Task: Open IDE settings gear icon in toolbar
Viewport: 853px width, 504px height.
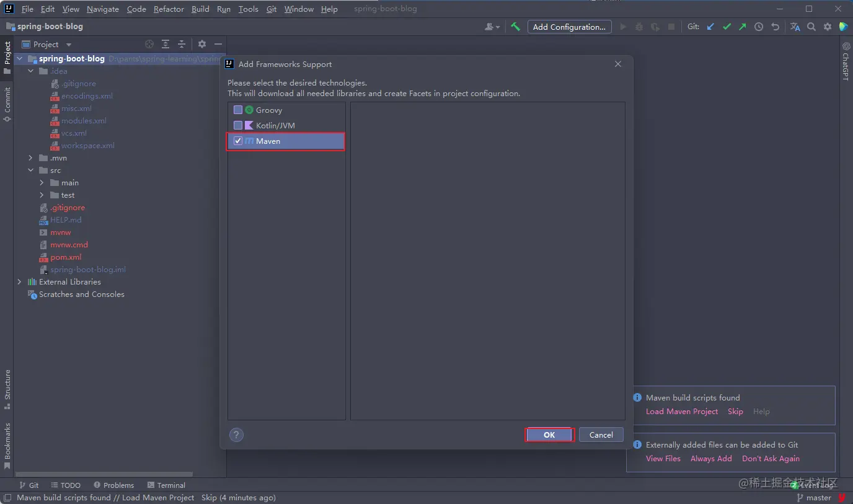Action: click(x=828, y=27)
